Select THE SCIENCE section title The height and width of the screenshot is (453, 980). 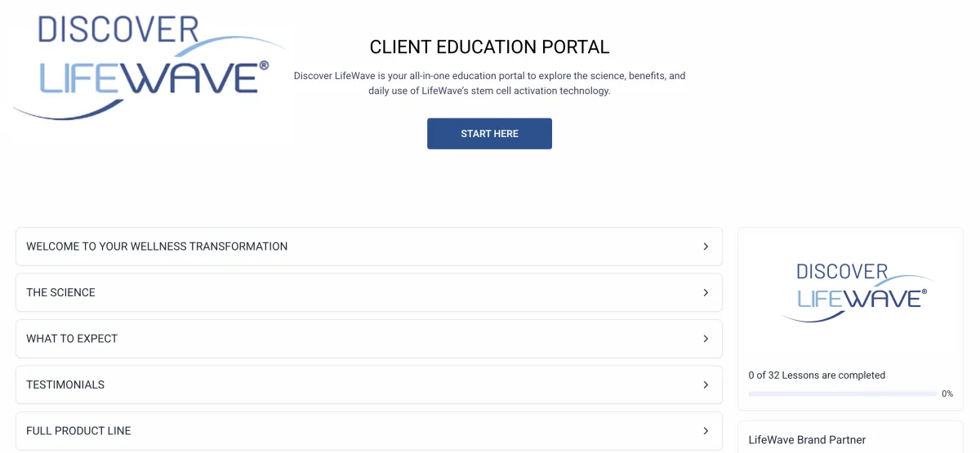pos(60,292)
